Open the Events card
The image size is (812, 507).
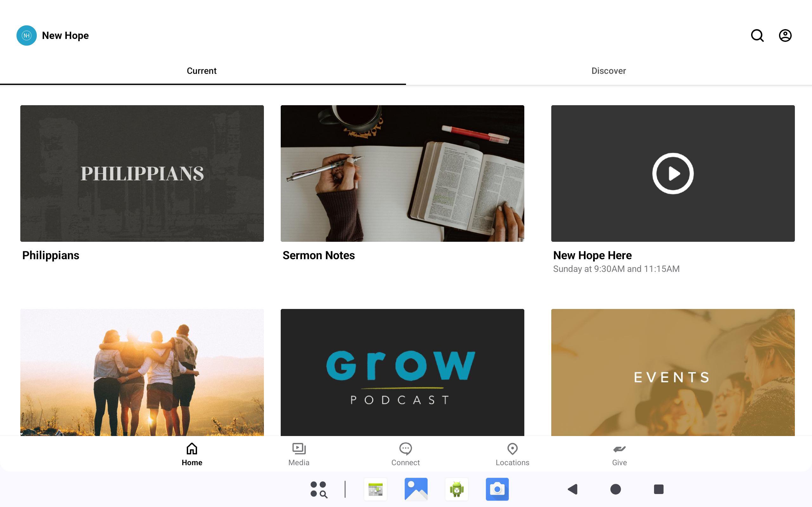tap(672, 372)
